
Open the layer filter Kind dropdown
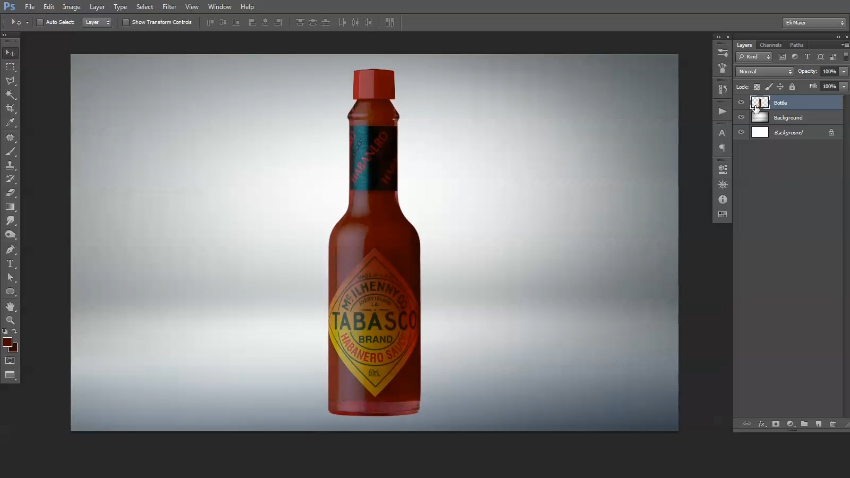754,56
